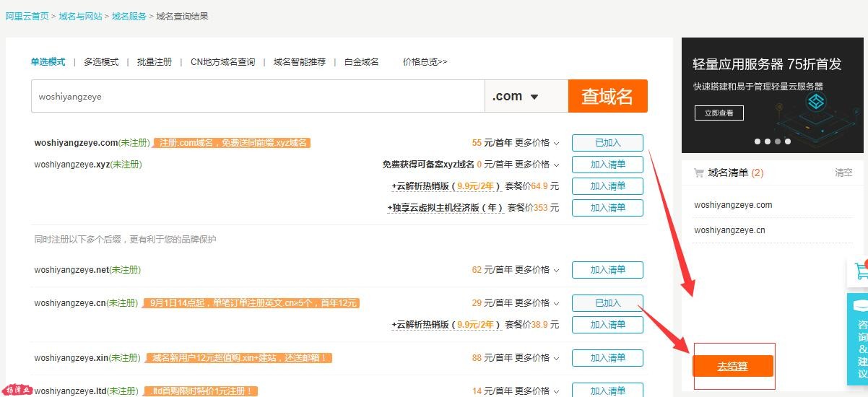Switch to 多选模式 tab

101,62
